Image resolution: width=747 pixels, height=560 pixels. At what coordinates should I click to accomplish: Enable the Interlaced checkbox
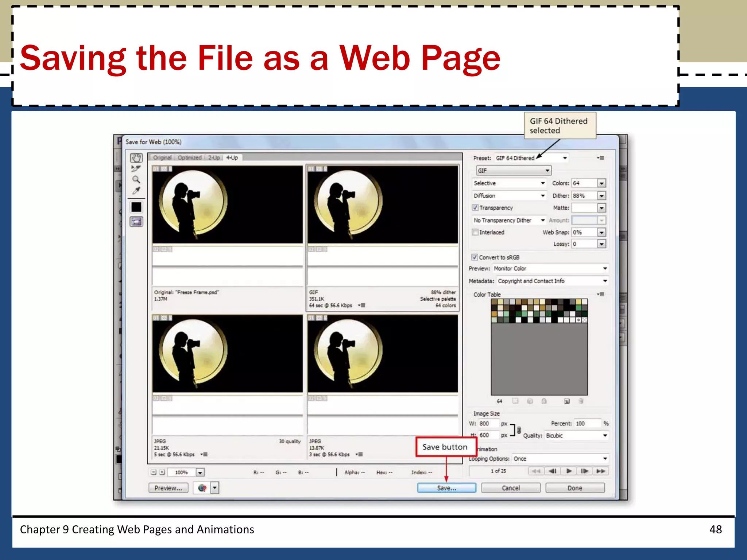pyautogui.click(x=475, y=232)
